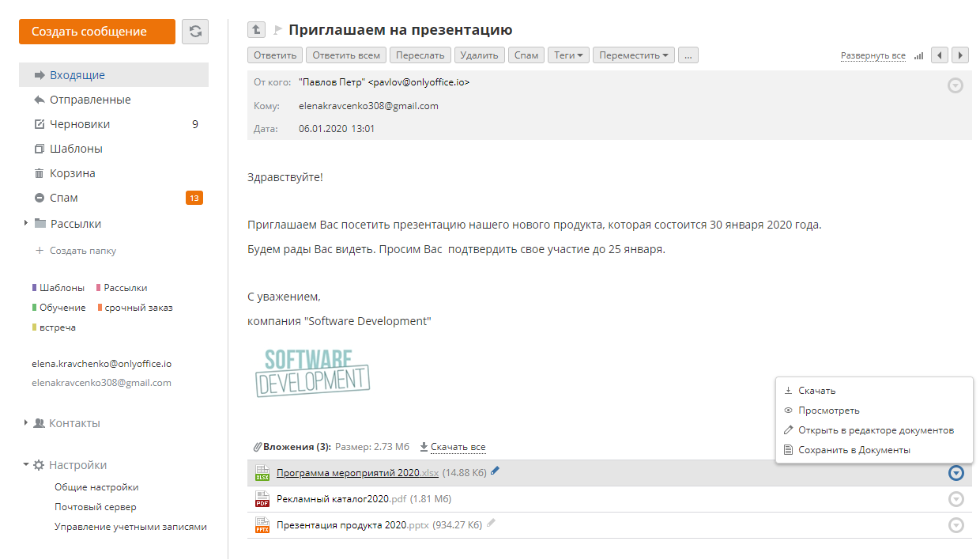Image resolution: width=980 pixels, height=560 pixels.
Task: Click the Удалить button
Action: 480,55
